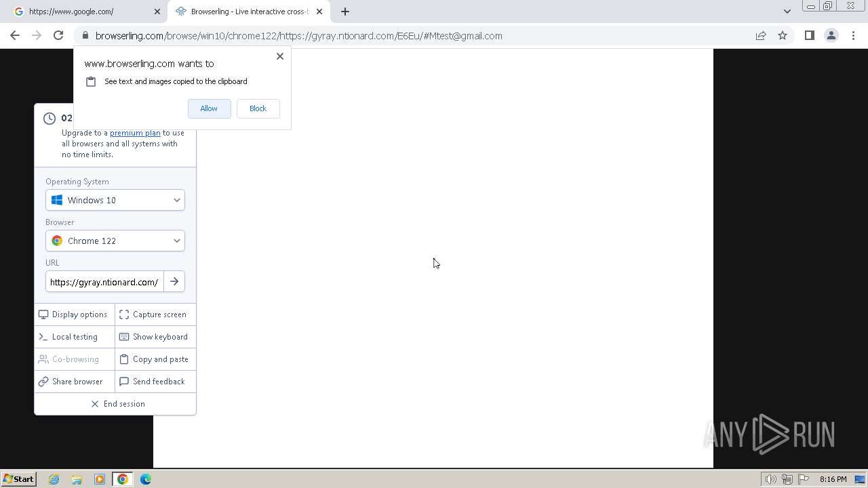The height and width of the screenshot is (488, 868).
Task: Open media player from taskbar
Action: pos(100,479)
